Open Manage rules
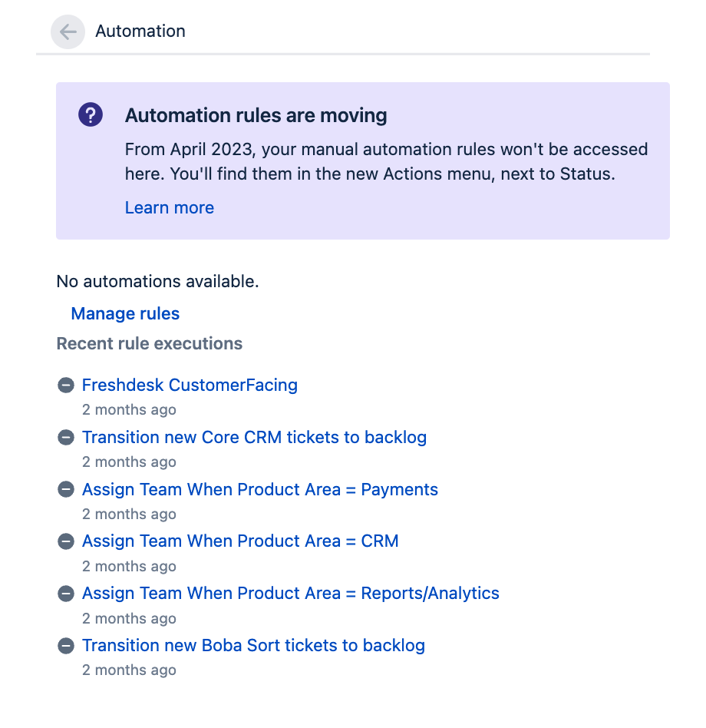 (x=124, y=313)
